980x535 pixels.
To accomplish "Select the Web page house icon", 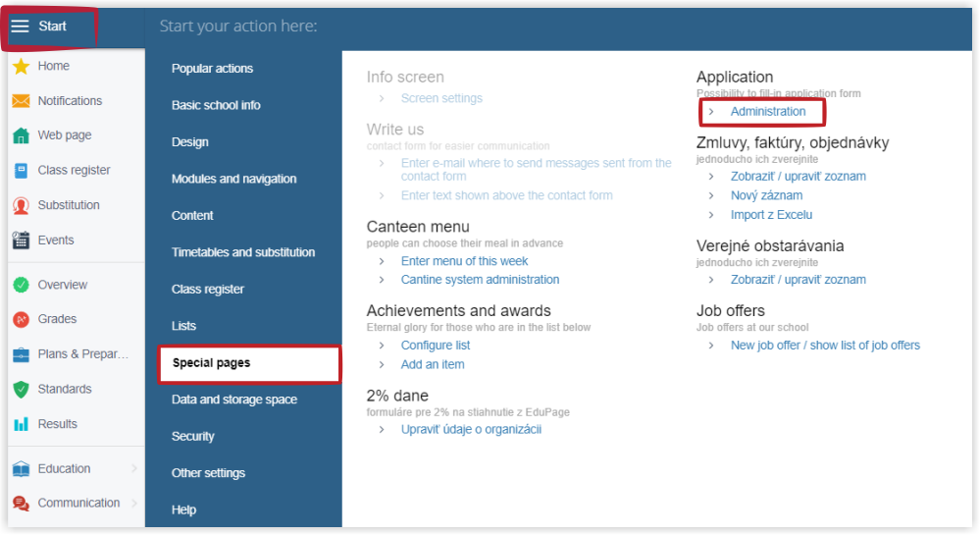I will coord(22,135).
